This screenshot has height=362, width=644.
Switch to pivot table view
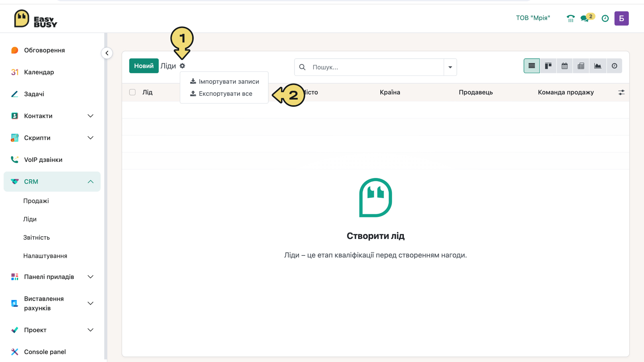(581, 66)
